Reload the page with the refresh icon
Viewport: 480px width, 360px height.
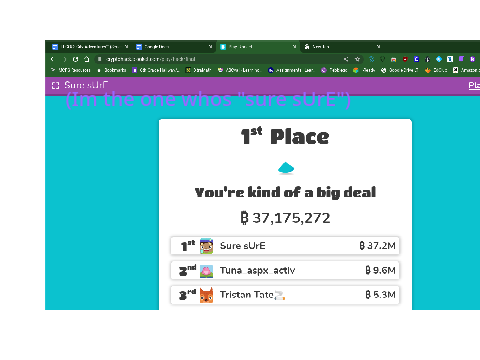[76, 59]
